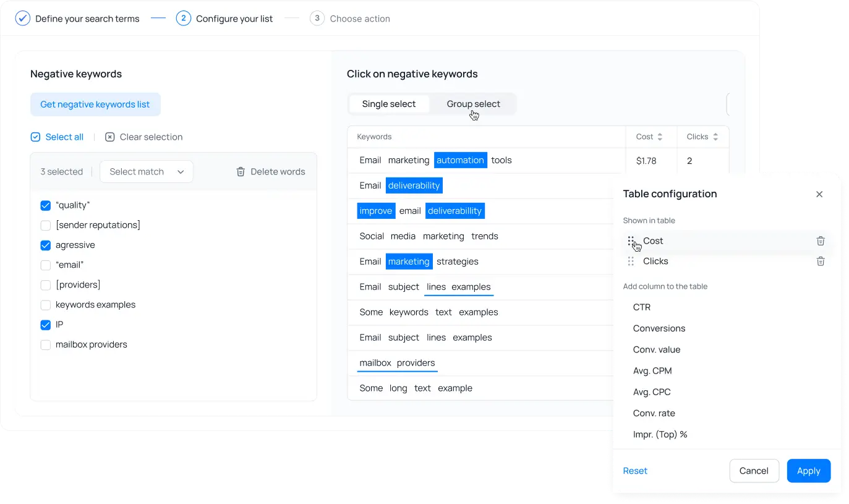Go to Choose action step
The width and height of the screenshot is (849, 504).
[360, 19]
